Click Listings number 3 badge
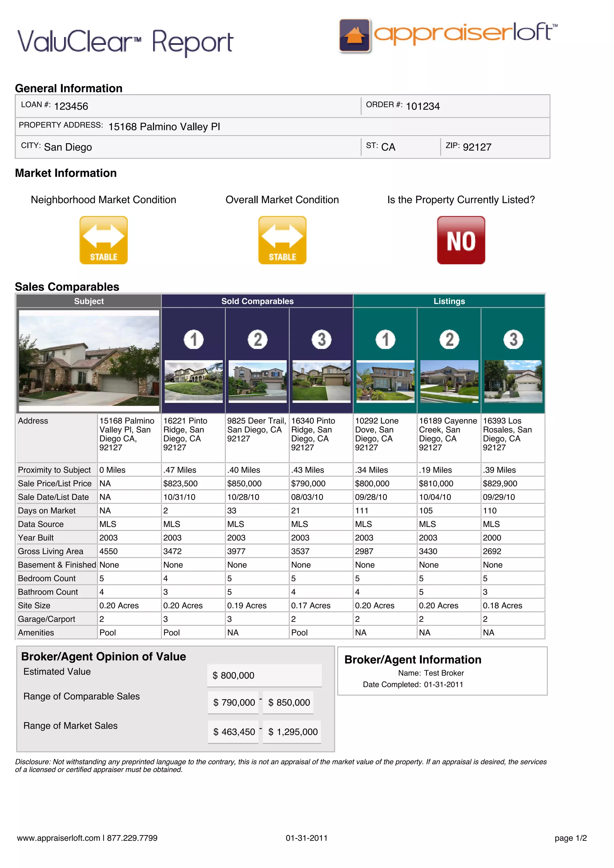Viewport: 614px width, 868px height. coord(513,339)
